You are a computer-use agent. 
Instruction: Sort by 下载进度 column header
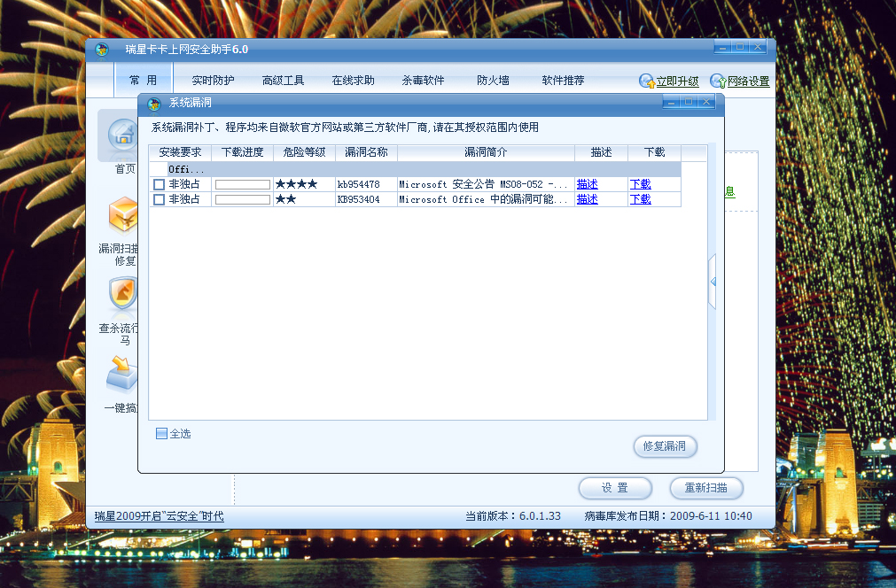click(242, 152)
